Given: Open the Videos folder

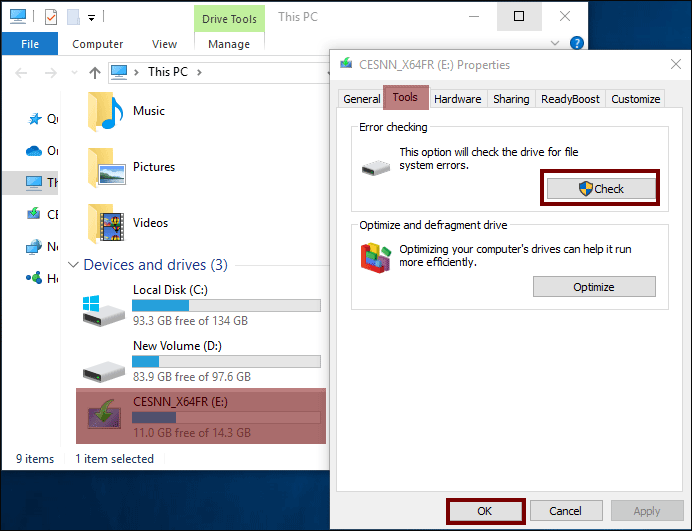Looking at the screenshot, I should pyautogui.click(x=128, y=223).
